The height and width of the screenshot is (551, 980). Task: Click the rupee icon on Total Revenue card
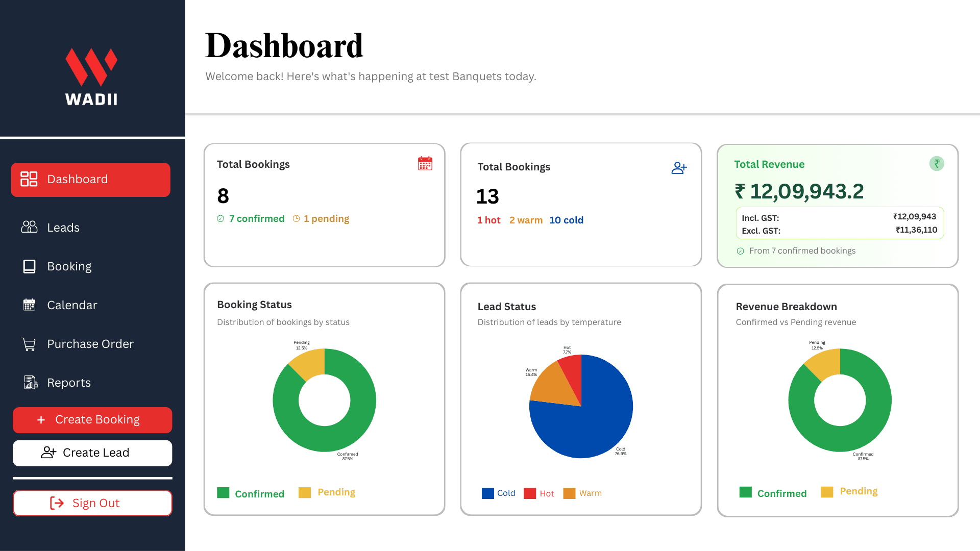[x=937, y=163]
